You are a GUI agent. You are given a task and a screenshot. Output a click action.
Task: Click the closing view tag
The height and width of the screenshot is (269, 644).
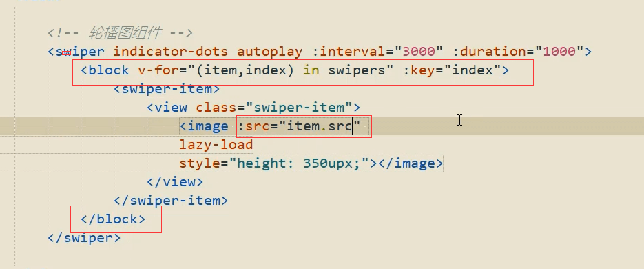[175, 182]
